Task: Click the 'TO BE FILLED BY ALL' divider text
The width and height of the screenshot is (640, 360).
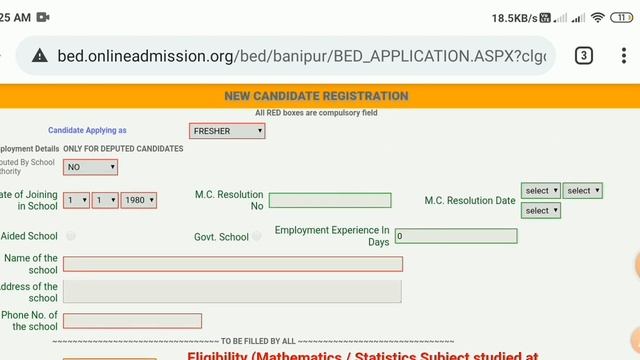Action: coord(258,341)
